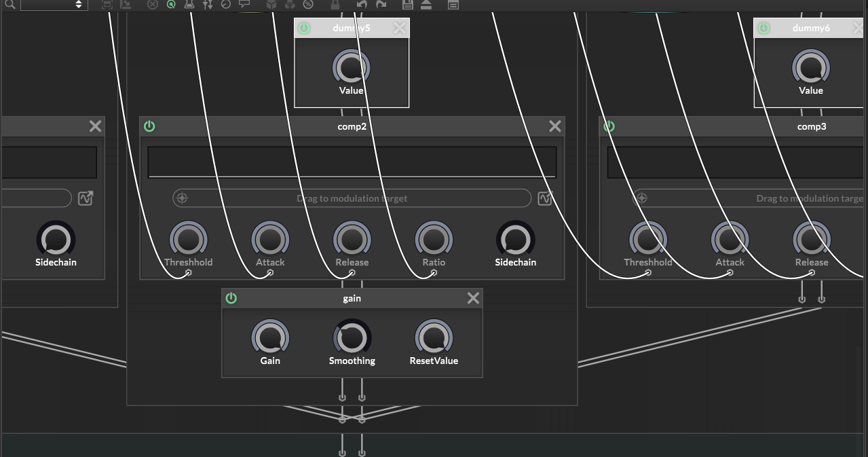This screenshot has width=868, height=457.
Task: Click the search magnifier icon in toolbar
Action: [10, 4]
